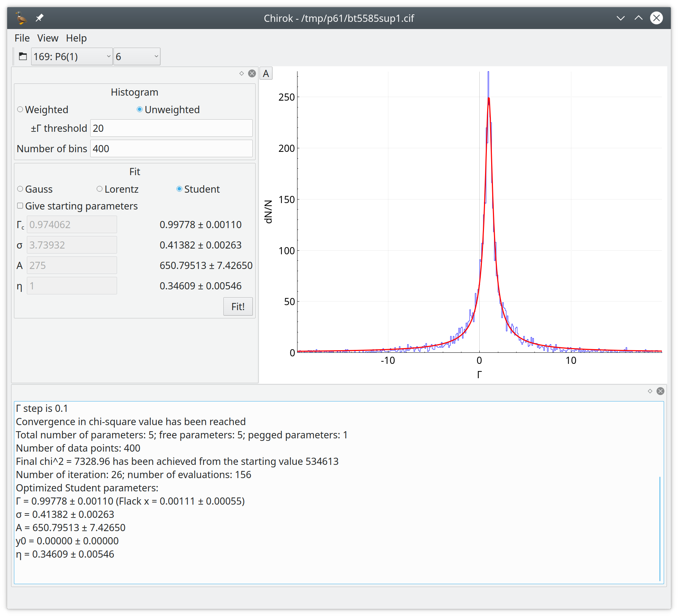This screenshot has width=678, height=616.
Task: Choose the Student fit function
Action: point(198,189)
